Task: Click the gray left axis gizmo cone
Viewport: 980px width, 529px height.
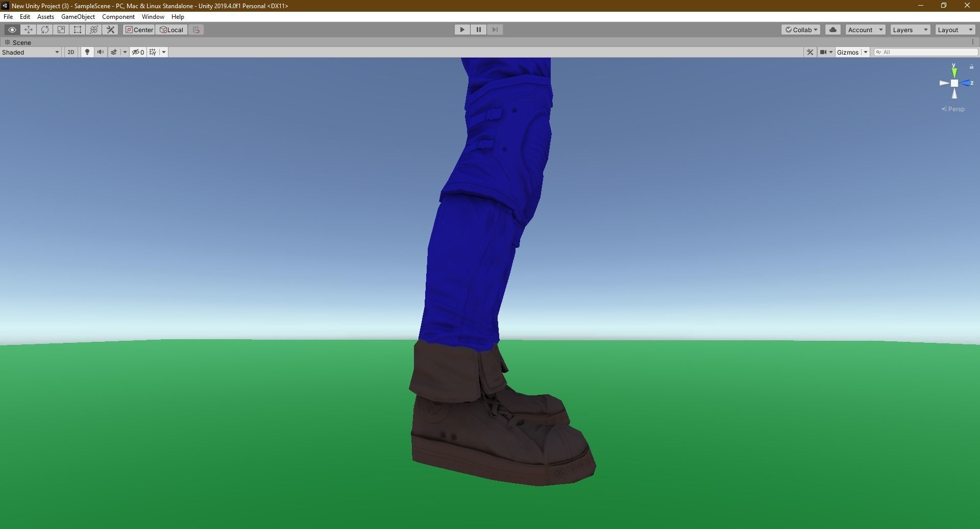Action: (x=944, y=83)
